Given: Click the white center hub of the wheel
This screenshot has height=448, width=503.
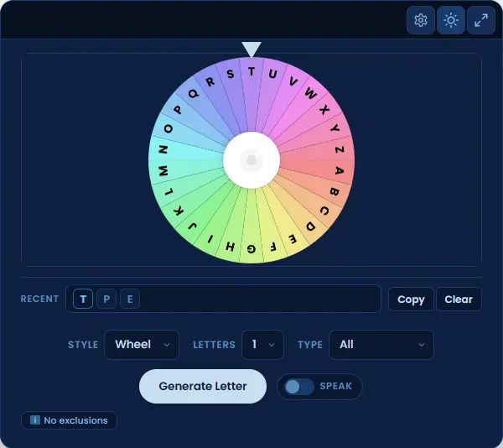Looking at the screenshot, I should [x=251, y=159].
